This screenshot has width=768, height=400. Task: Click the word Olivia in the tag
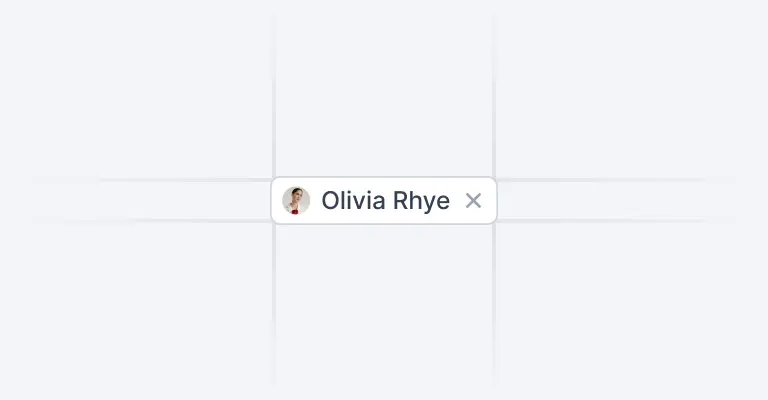pyautogui.click(x=353, y=200)
